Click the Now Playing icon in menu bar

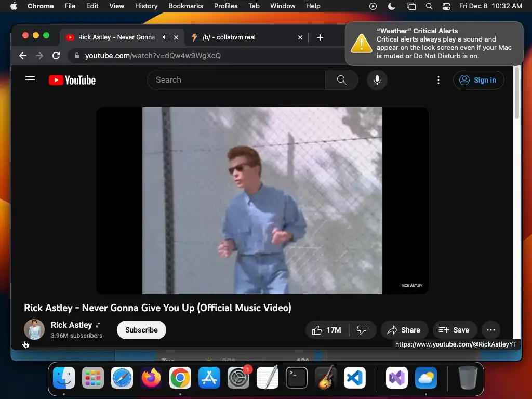(373, 6)
